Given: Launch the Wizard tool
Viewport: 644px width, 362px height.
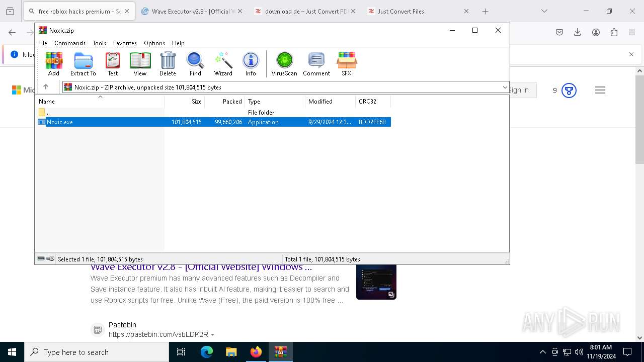Looking at the screenshot, I should (x=223, y=64).
